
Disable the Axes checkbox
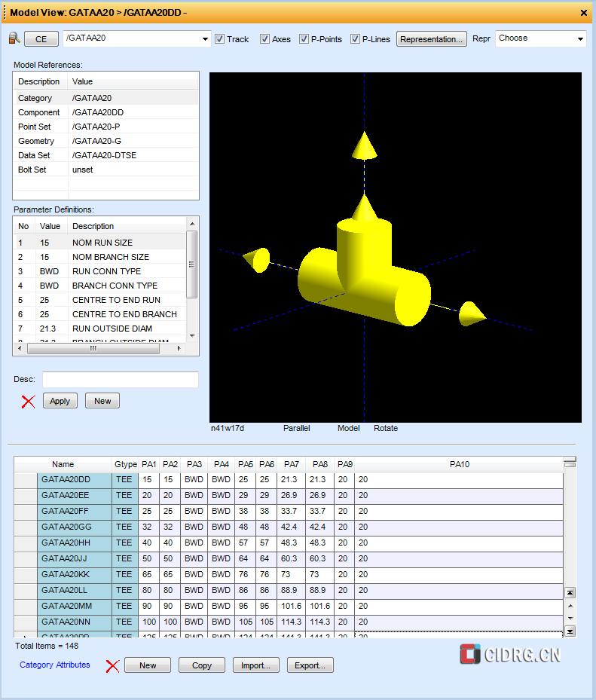[265, 39]
